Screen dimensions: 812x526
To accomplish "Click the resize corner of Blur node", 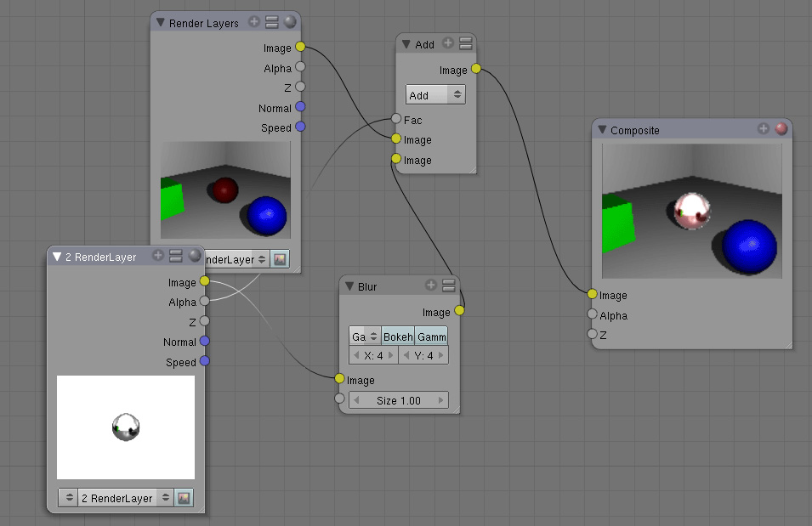I will (x=456, y=410).
